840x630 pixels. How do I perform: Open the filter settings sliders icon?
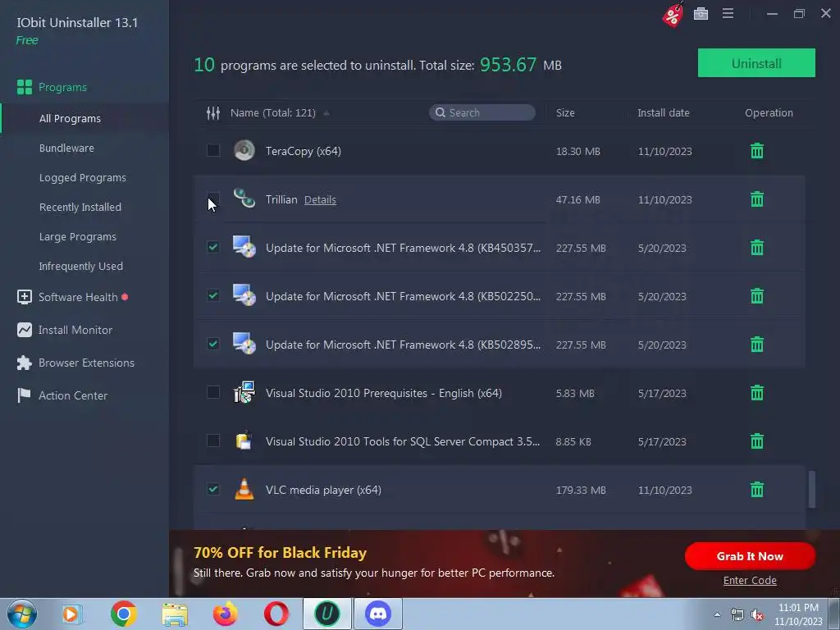point(213,113)
